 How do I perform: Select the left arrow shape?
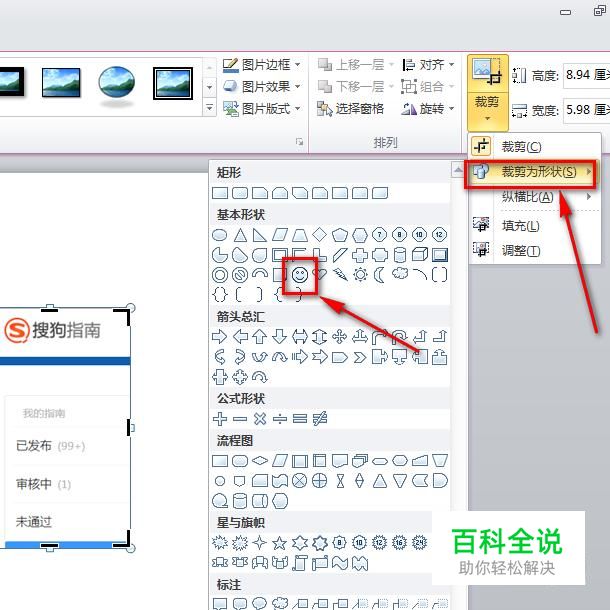tap(240, 337)
